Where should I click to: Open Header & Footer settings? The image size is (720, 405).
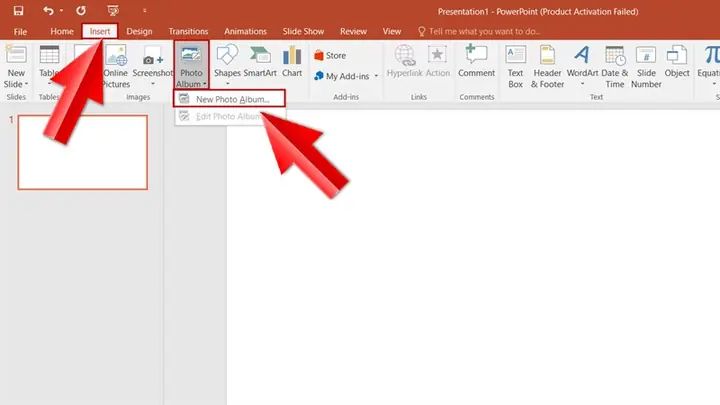click(x=547, y=67)
